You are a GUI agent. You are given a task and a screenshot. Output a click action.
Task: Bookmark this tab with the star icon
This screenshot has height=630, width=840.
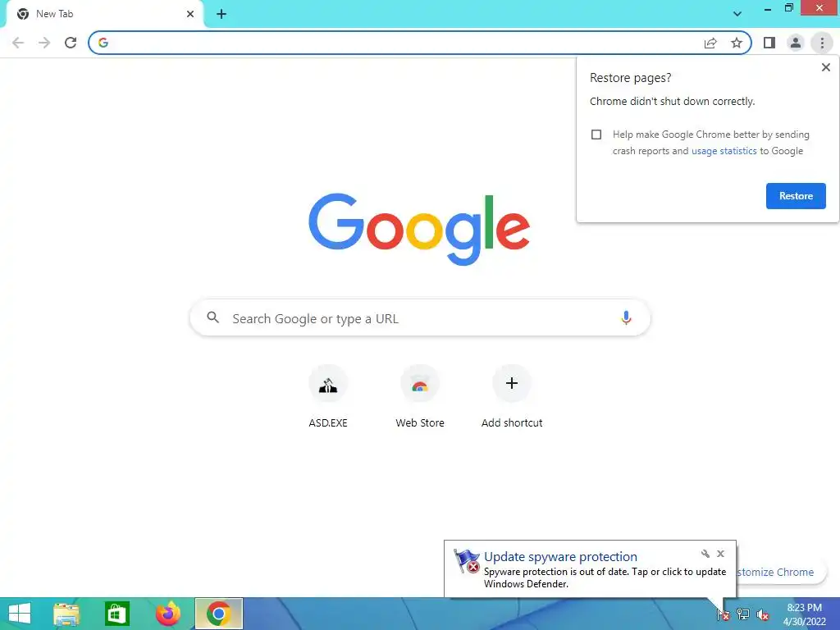737,43
